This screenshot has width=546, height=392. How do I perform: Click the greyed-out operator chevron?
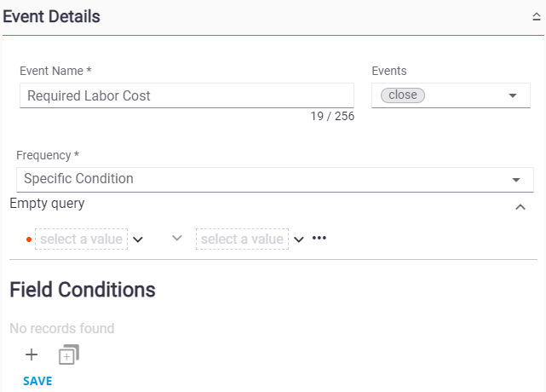(177, 238)
